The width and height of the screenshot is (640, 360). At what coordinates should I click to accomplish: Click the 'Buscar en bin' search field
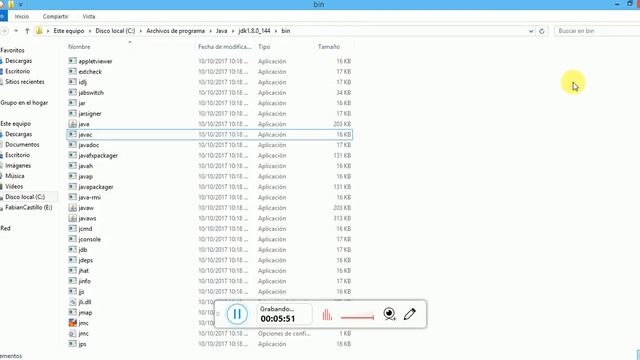[597, 31]
